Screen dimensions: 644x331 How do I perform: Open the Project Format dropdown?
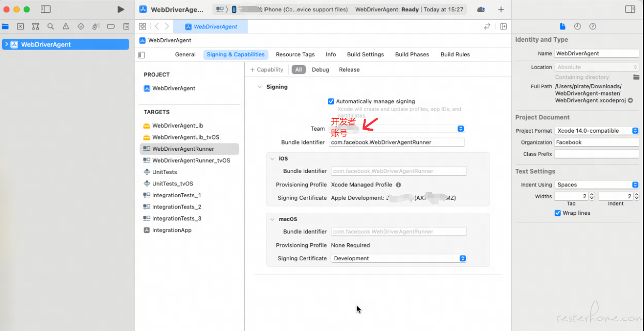point(597,131)
